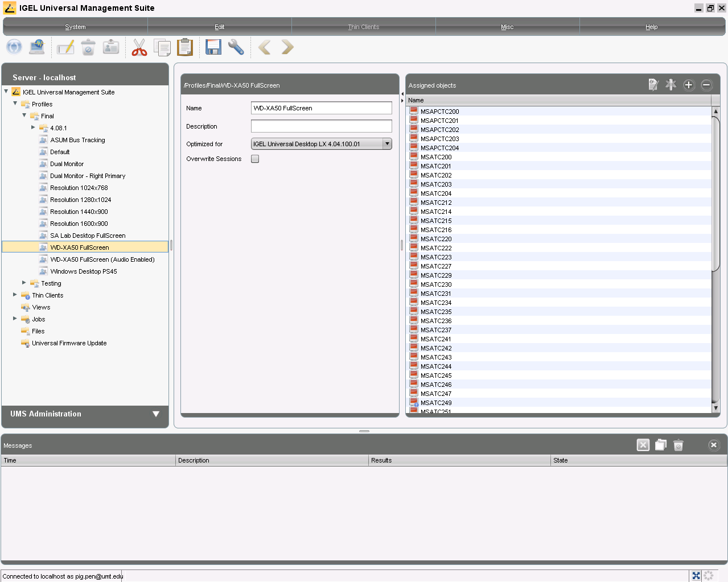Click the scissors Cut icon

click(x=139, y=47)
